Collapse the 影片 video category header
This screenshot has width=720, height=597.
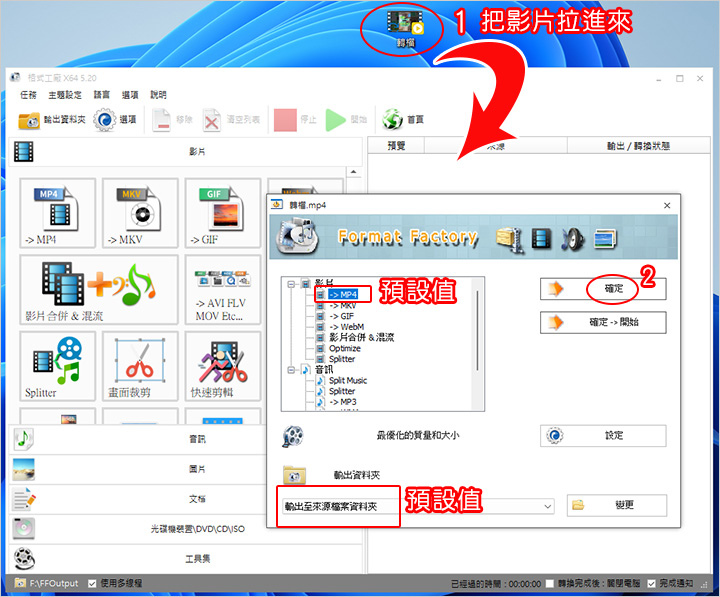tap(186, 152)
